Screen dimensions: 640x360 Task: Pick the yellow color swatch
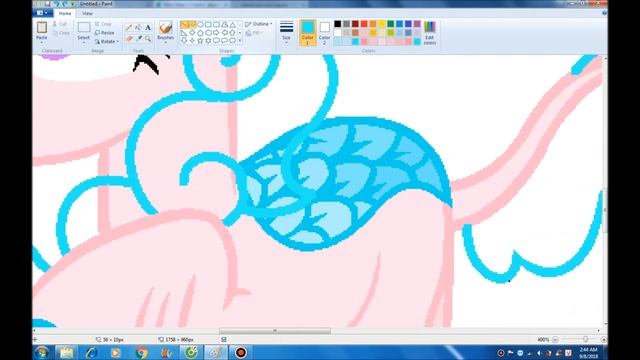pos(382,24)
